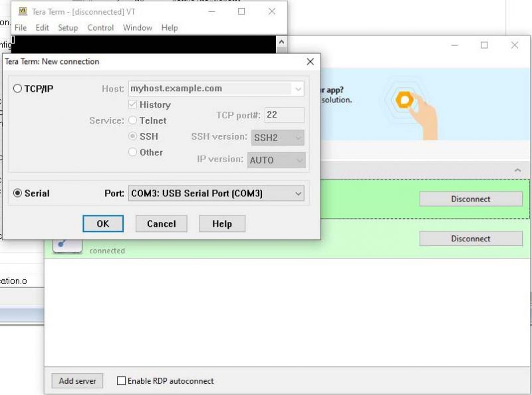Viewport: 532px width, 395px height.
Task: Click the first Disconnect button
Action: tap(470, 199)
